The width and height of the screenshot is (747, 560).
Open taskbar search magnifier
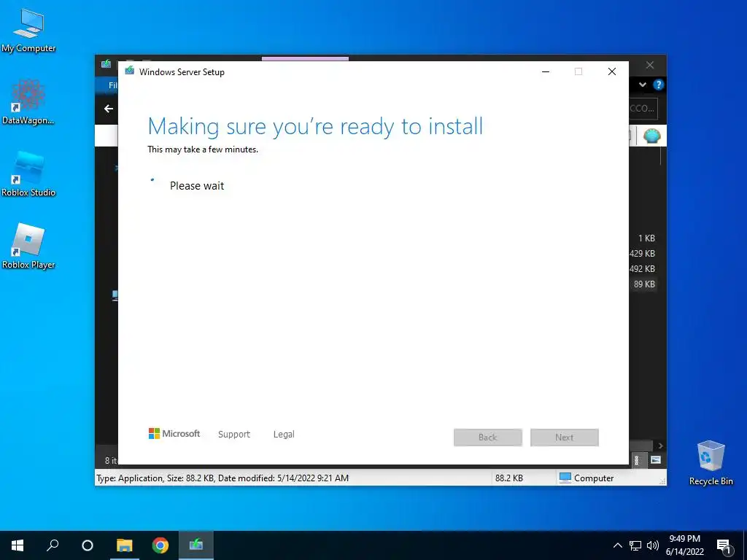53,545
